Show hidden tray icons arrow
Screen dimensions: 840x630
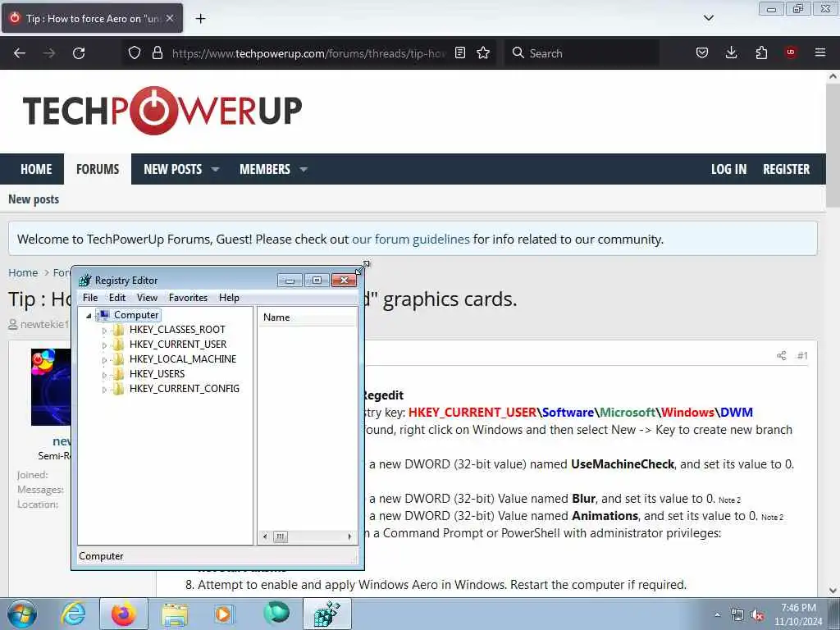click(x=717, y=614)
